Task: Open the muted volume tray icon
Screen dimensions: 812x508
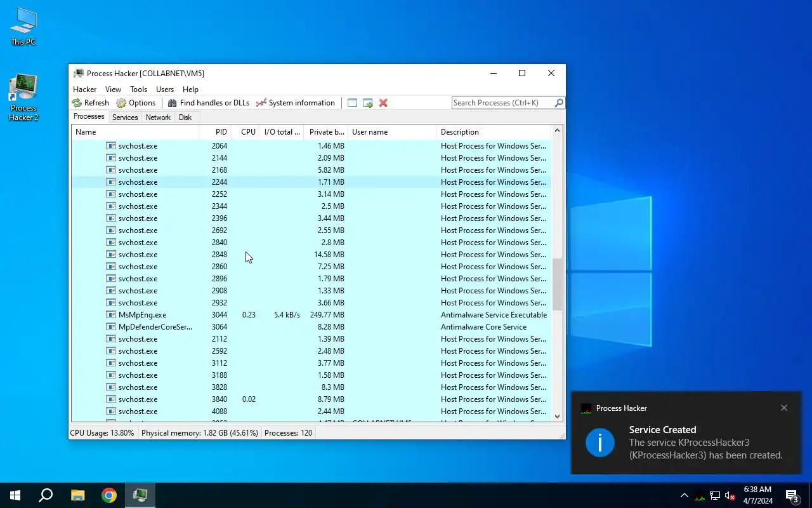Action: 730,496
